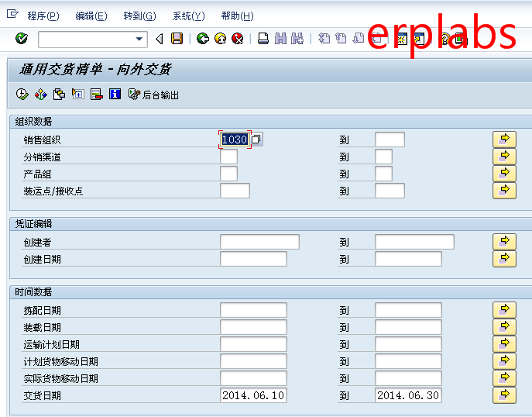Click the program menu icon beside 程序
The width and height of the screenshot is (532, 417).
click(x=12, y=14)
